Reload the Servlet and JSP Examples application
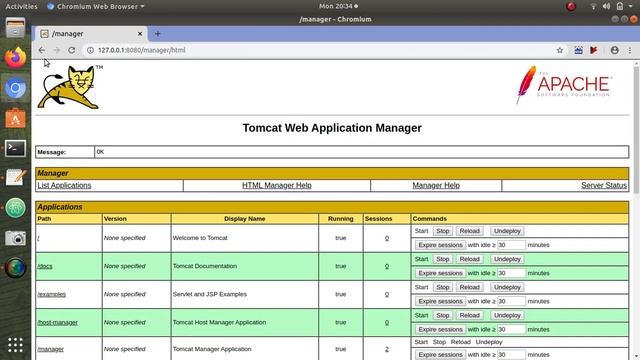The width and height of the screenshot is (640, 360). pyautogui.click(x=469, y=287)
